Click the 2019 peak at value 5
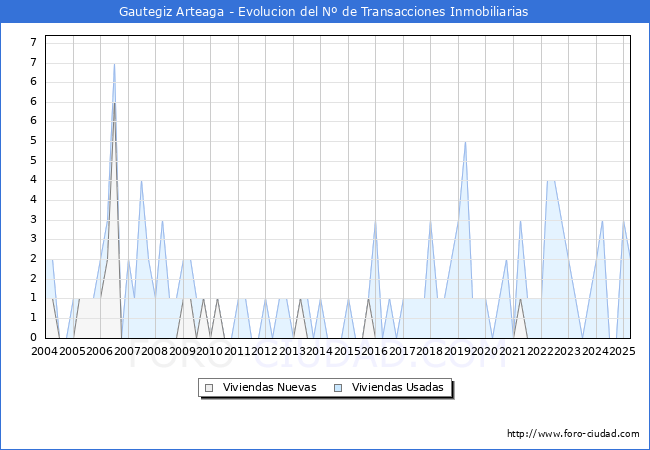Screen dimensions: 650x450 coord(466,142)
